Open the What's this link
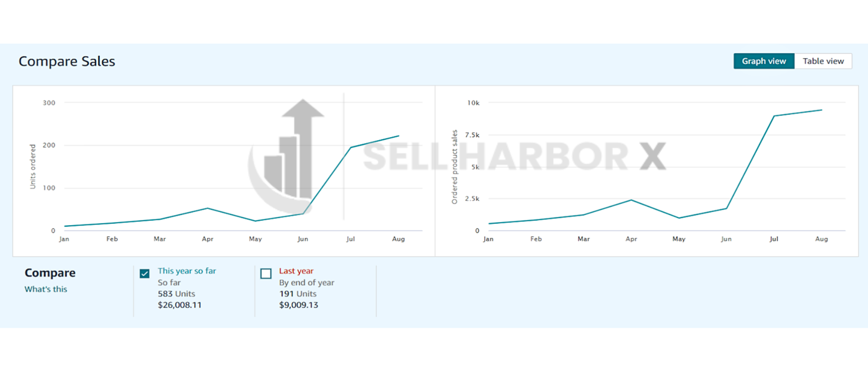 point(46,289)
